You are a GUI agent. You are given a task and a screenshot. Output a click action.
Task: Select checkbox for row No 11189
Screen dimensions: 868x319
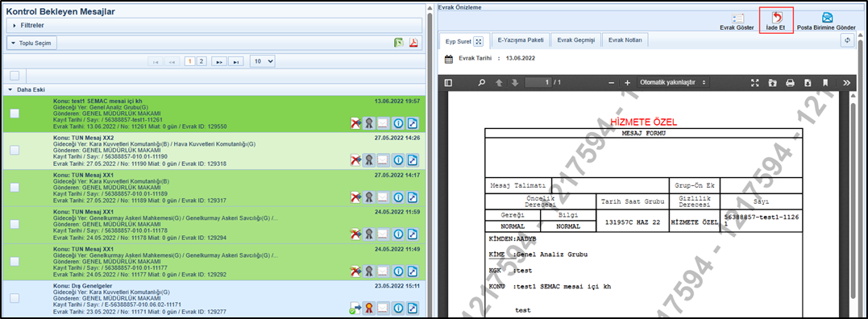click(15, 187)
